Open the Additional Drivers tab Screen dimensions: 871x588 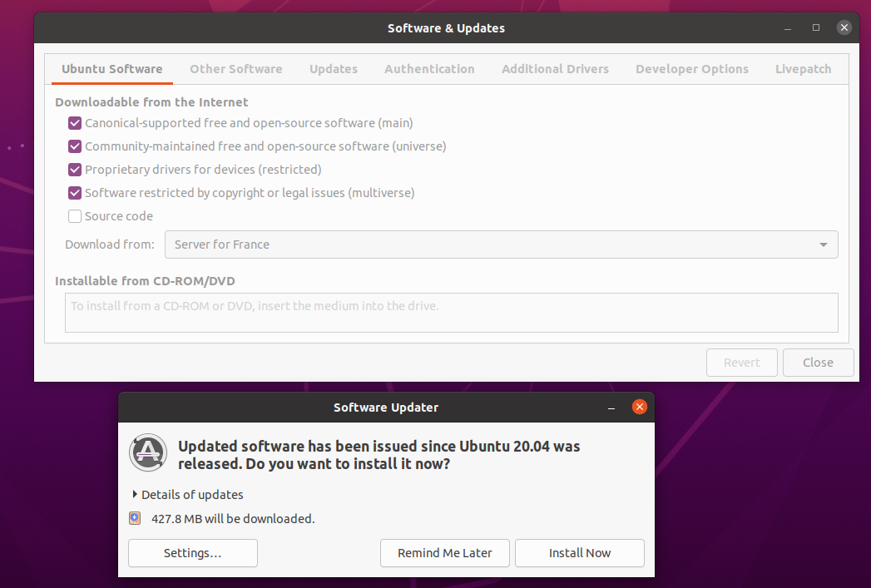pyautogui.click(x=555, y=69)
